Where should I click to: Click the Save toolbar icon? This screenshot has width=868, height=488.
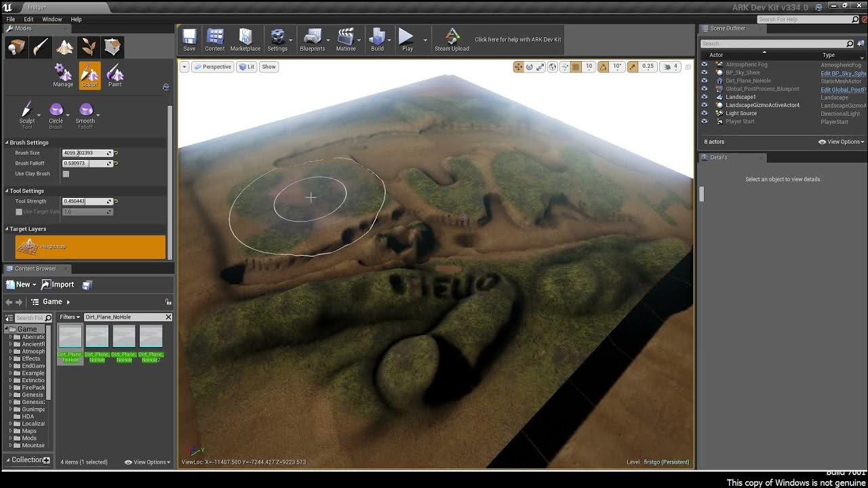189,39
